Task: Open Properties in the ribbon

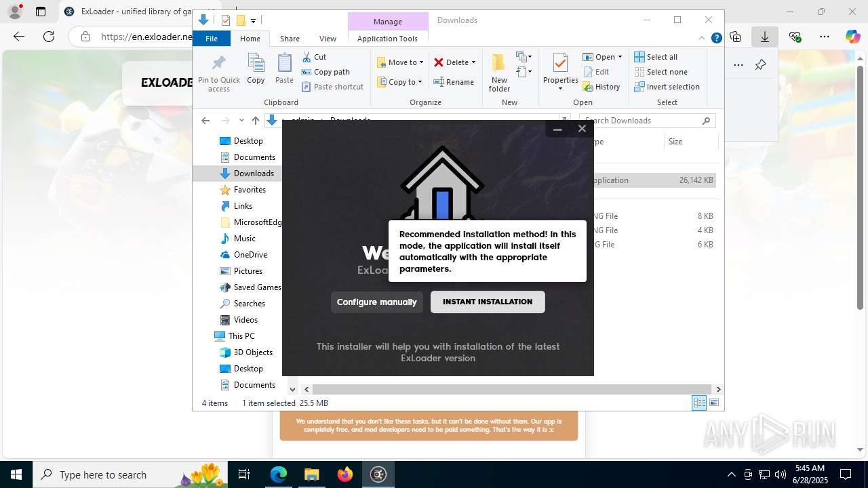Action: point(560,73)
